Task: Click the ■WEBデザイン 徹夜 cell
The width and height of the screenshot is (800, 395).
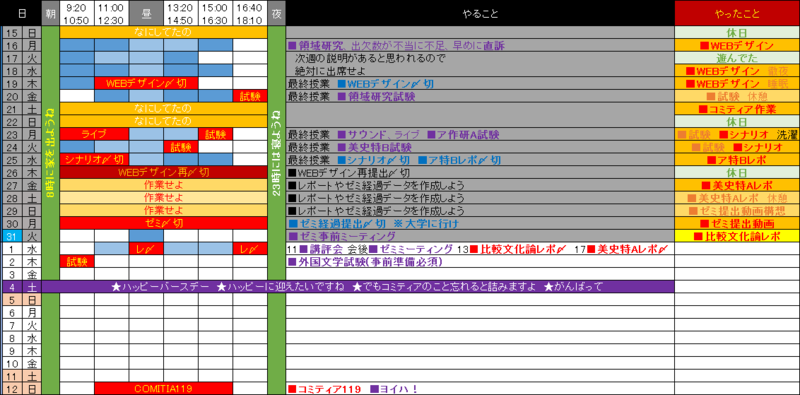Action: [x=737, y=70]
